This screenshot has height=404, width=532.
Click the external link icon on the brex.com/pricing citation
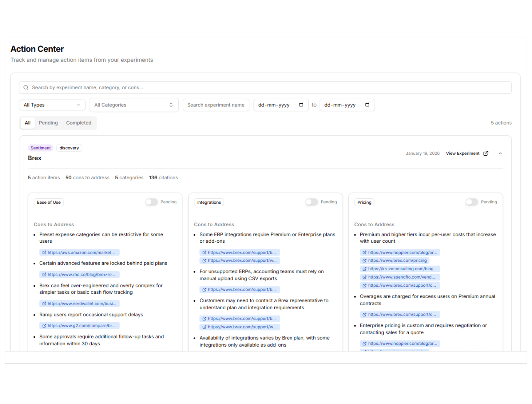[x=364, y=260]
